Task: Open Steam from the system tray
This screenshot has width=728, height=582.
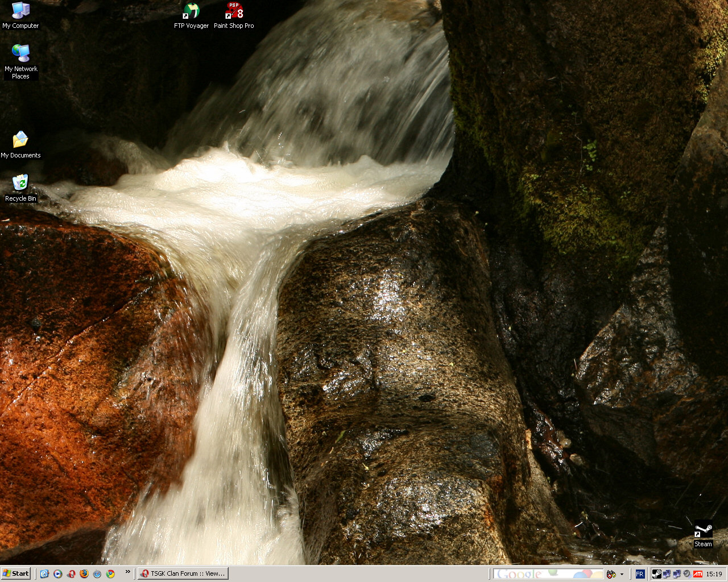Action: pos(656,573)
